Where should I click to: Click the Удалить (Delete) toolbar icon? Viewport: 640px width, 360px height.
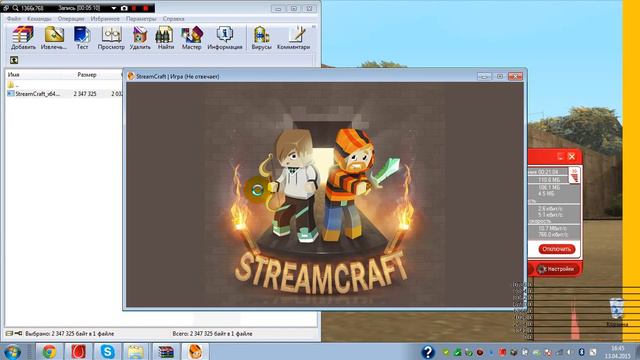tap(140, 38)
